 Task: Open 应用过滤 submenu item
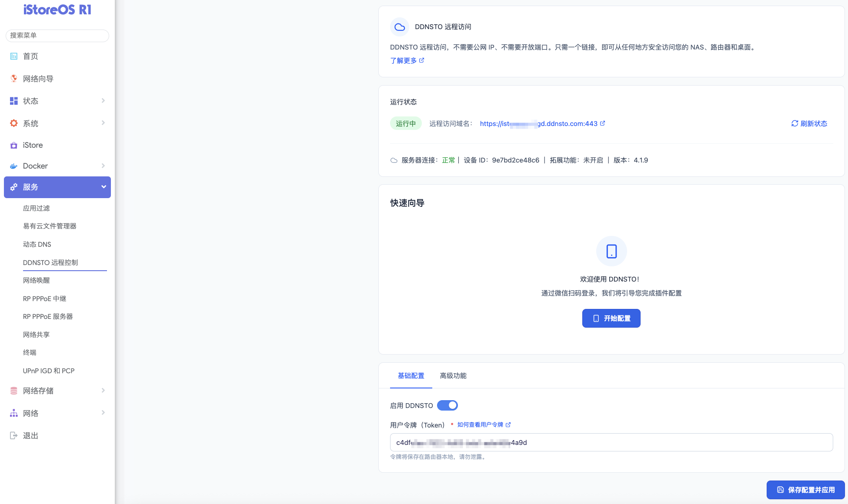point(37,208)
